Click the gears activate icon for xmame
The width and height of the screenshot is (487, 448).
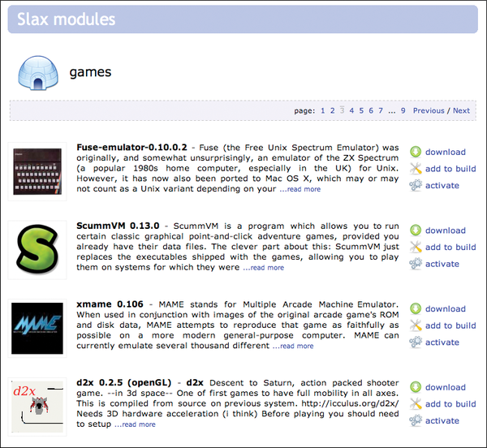(x=416, y=342)
